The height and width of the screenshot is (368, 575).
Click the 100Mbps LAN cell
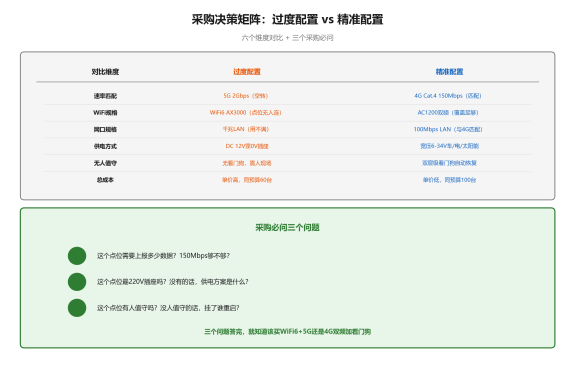tap(448, 129)
